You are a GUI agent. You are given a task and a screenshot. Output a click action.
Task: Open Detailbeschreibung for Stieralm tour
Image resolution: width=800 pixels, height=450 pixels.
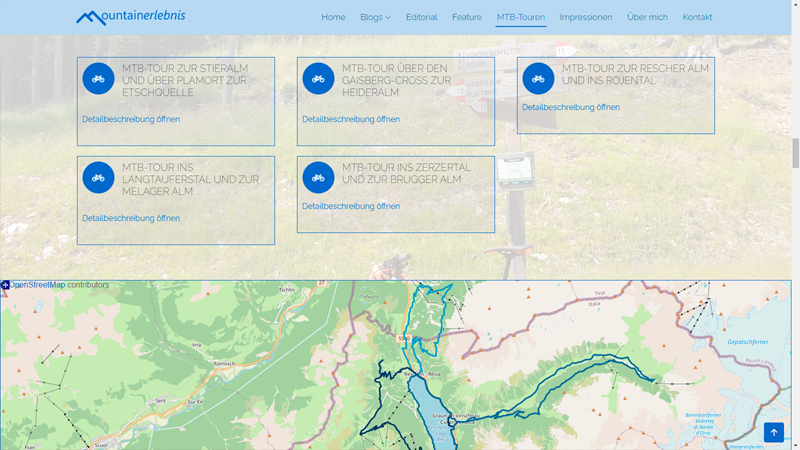(x=131, y=119)
